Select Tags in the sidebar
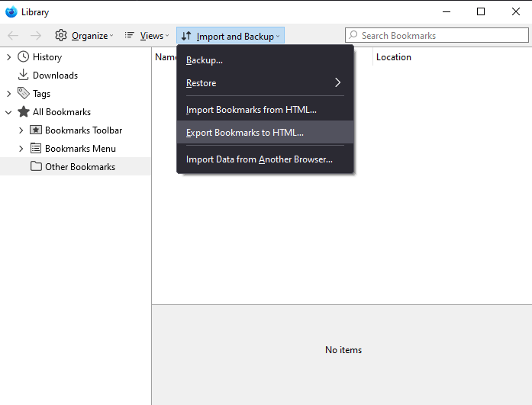Image resolution: width=532 pixels, height=405 pixels. (x=41, y=94)
